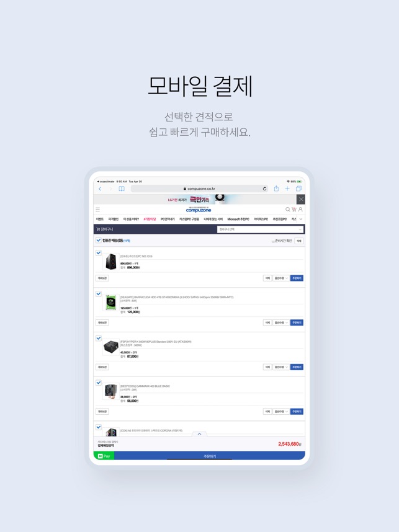Add a new Safari tab with plus icon

287,188
